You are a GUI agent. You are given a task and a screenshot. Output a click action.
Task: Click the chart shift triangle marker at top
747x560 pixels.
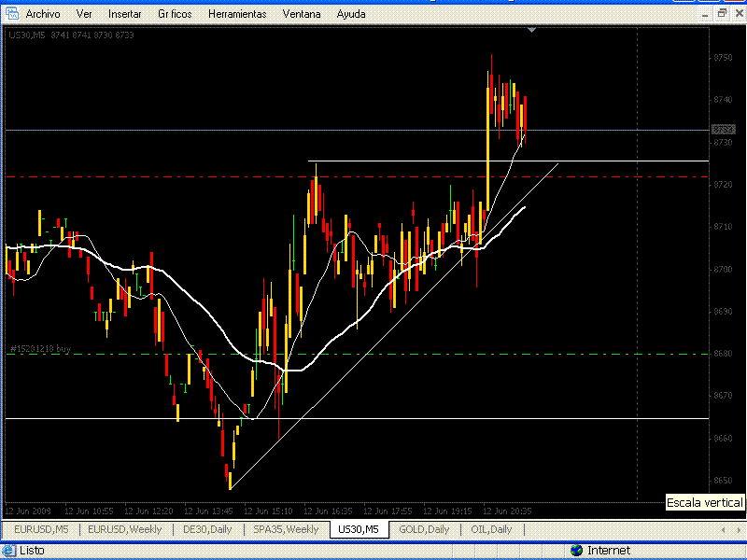coord(531,30)
